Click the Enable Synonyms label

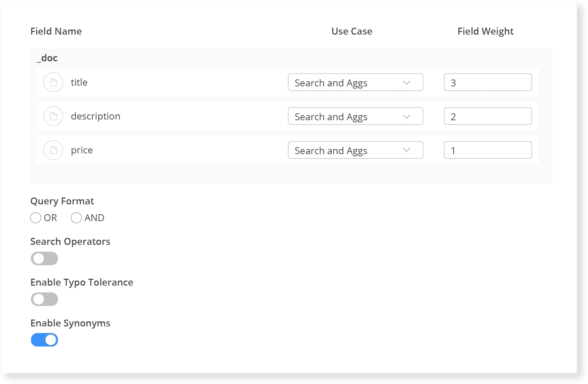70,324
